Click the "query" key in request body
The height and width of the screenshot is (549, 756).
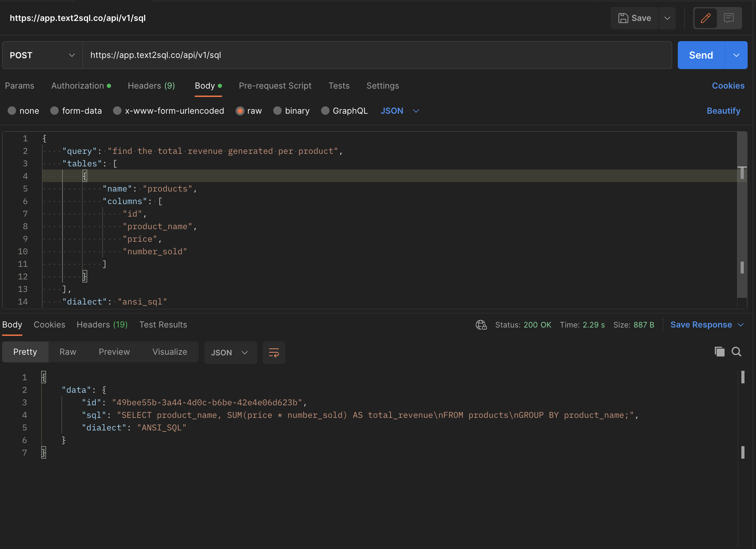click(x=79, y=151)
